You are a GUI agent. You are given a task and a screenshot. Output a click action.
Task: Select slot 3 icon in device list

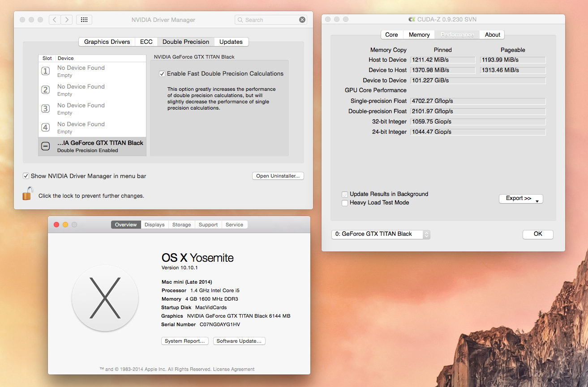point(46,109)
